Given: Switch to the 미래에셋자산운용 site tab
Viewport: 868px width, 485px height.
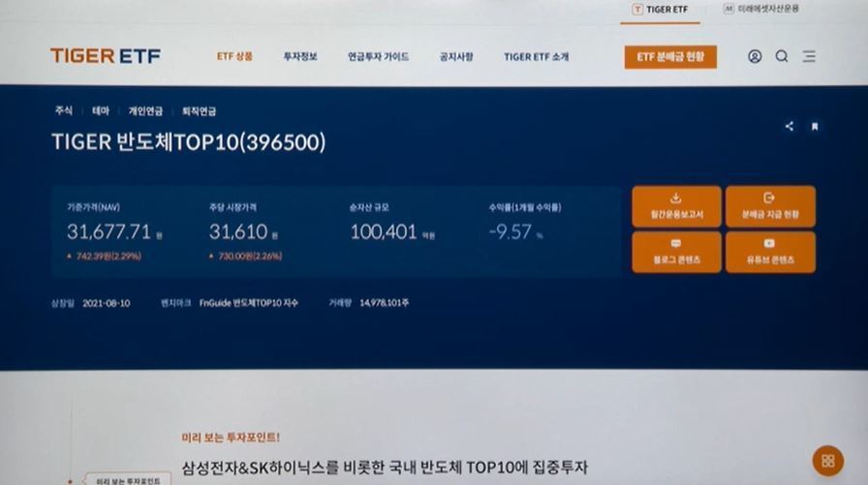Looking at the screenshot, I should click(761, 9).
